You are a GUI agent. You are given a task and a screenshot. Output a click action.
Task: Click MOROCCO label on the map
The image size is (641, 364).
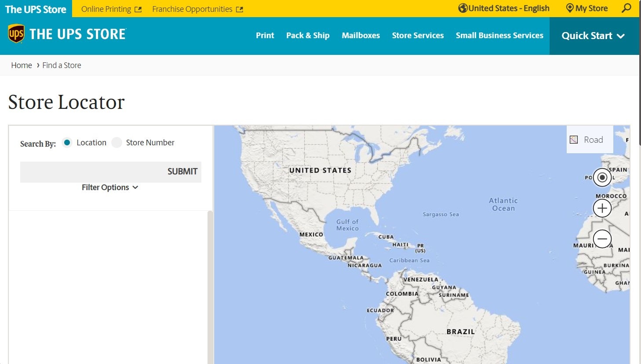[611, 196]
